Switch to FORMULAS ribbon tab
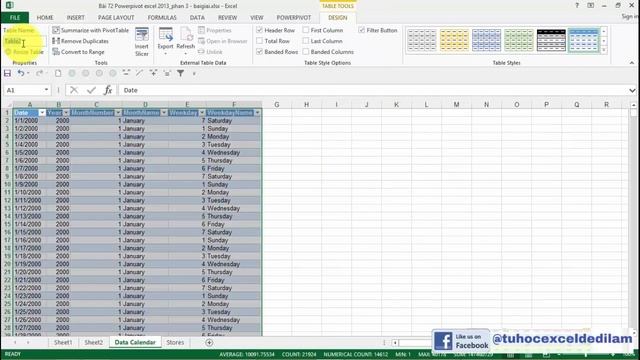 (x=162, y=18)
